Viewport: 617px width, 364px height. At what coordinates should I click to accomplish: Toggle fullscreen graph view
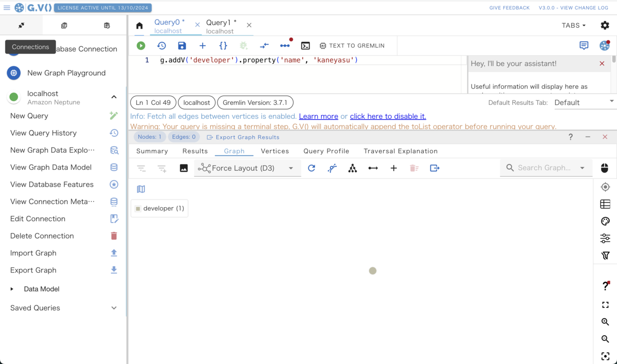tap(605, 305)
